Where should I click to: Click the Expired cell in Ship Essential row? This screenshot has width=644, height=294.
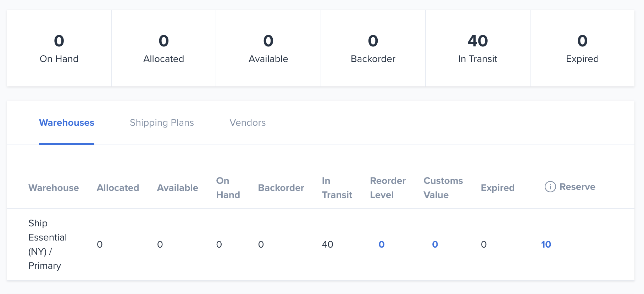(x=484, y=244)
